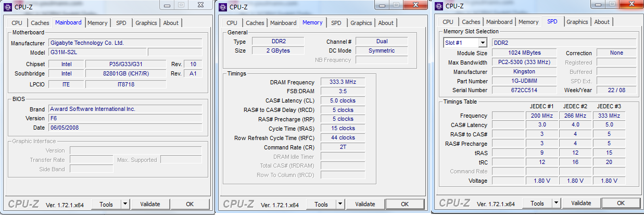Click the DRAM Frequency value 333.3 MHz
This screenshot has width=644, height=215.
click(342, 82)
